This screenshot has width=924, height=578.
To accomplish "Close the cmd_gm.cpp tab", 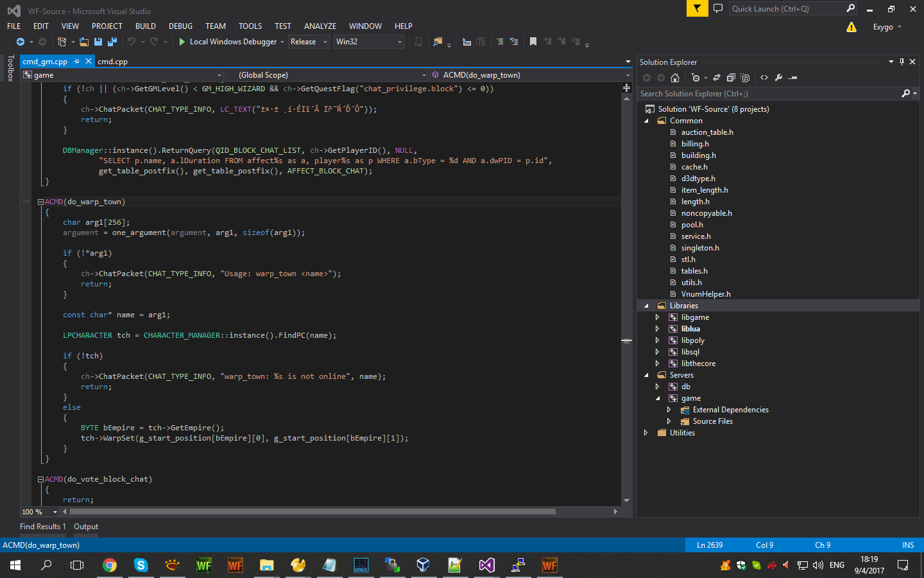I will click(89, 62).
